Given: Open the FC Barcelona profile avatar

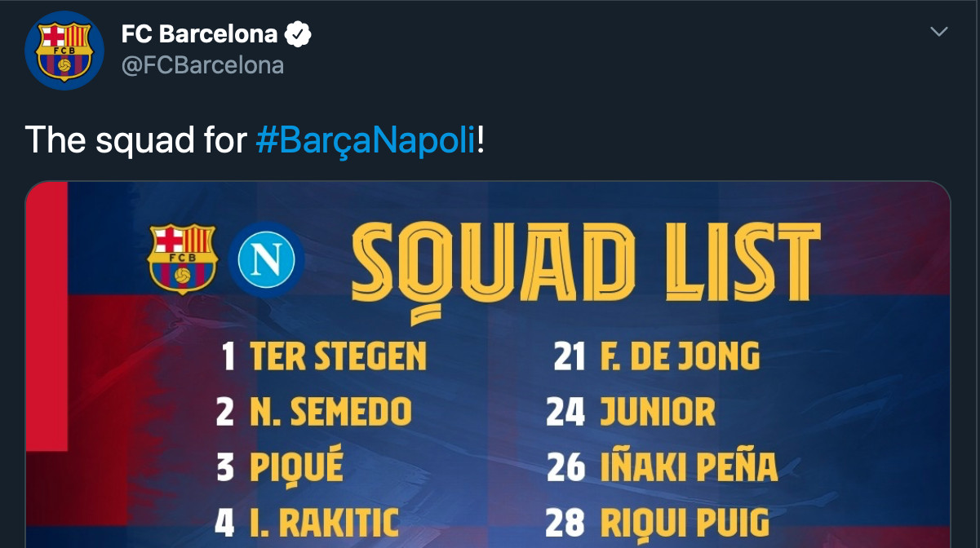Looking at the screenshot, I should (x=64, y=49).
